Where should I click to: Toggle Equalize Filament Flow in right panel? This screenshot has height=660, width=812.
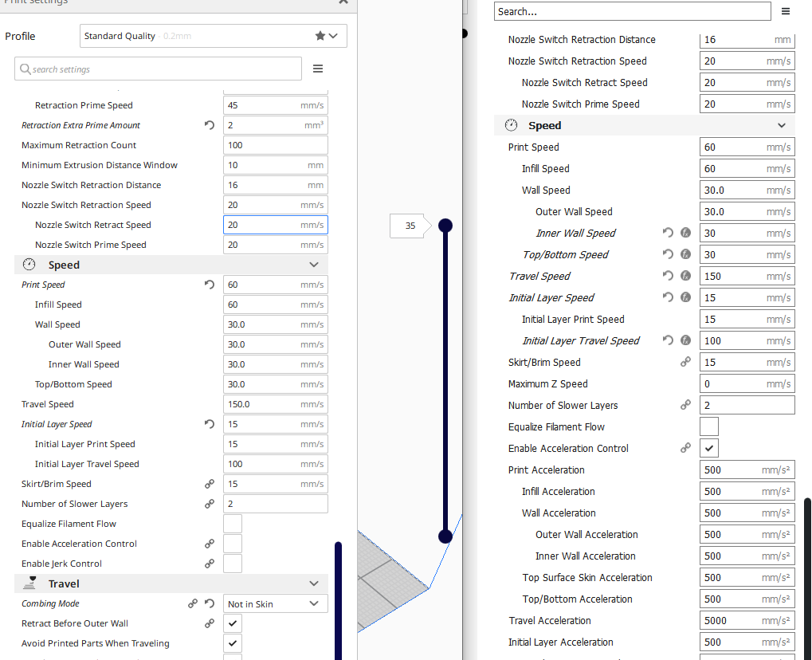click(x=709, y=427)
